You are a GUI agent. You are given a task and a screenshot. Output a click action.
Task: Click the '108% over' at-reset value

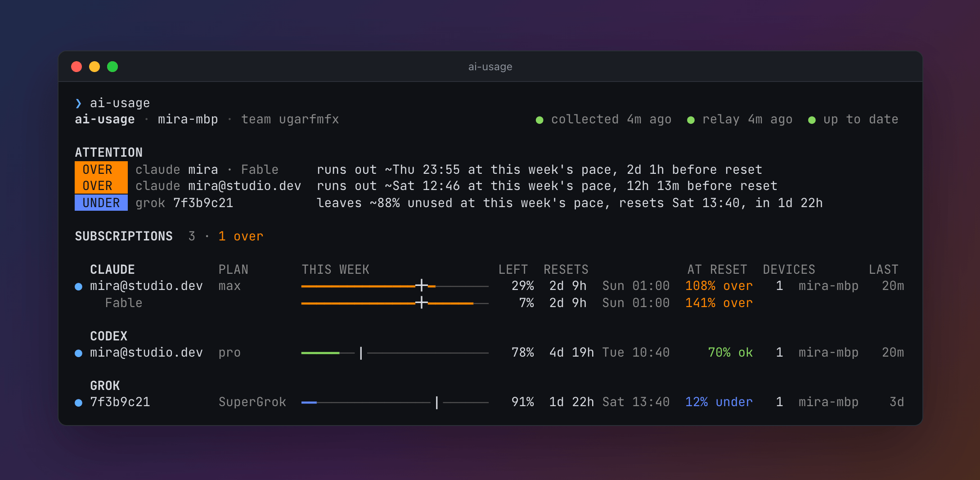[x=719, y=286]
